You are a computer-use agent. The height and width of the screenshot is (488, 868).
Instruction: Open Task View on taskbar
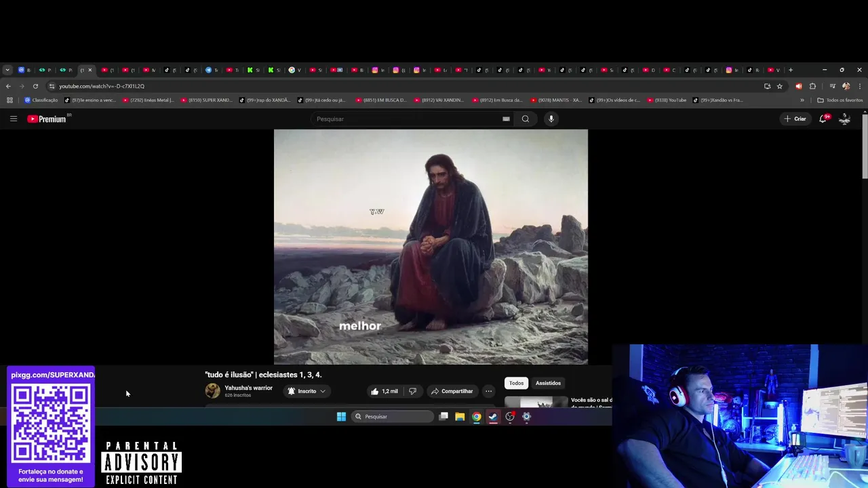pos(443,416)
